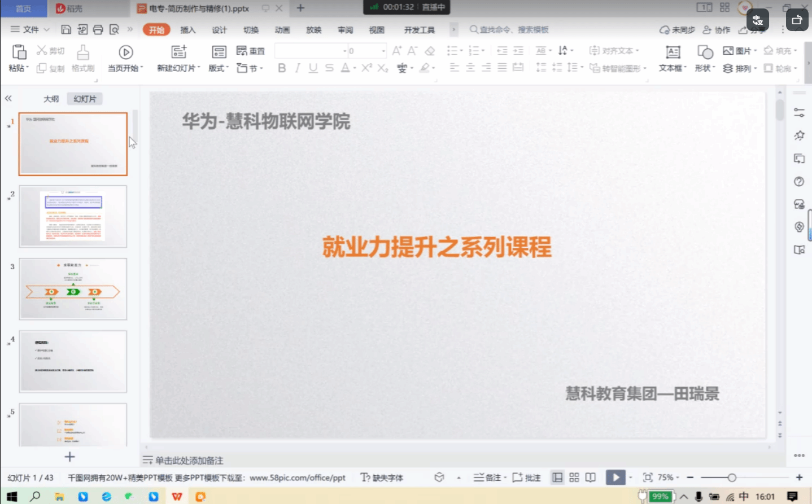The width and height of the screenshot is (812, 504).
Task: Toggle Align Right paragraph
Action: coord(486,68)
